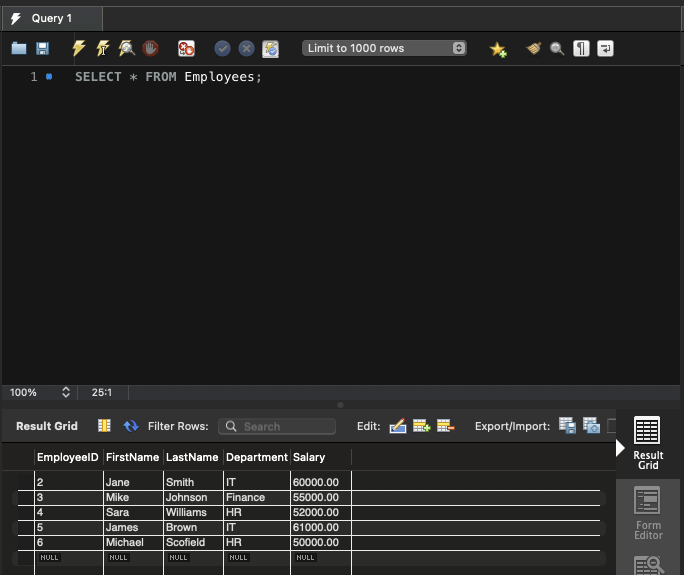This screenshot has width=684, height=575.
Task: Click the refresh arrows icon in Result Grid bar
Action: (131, 426)
